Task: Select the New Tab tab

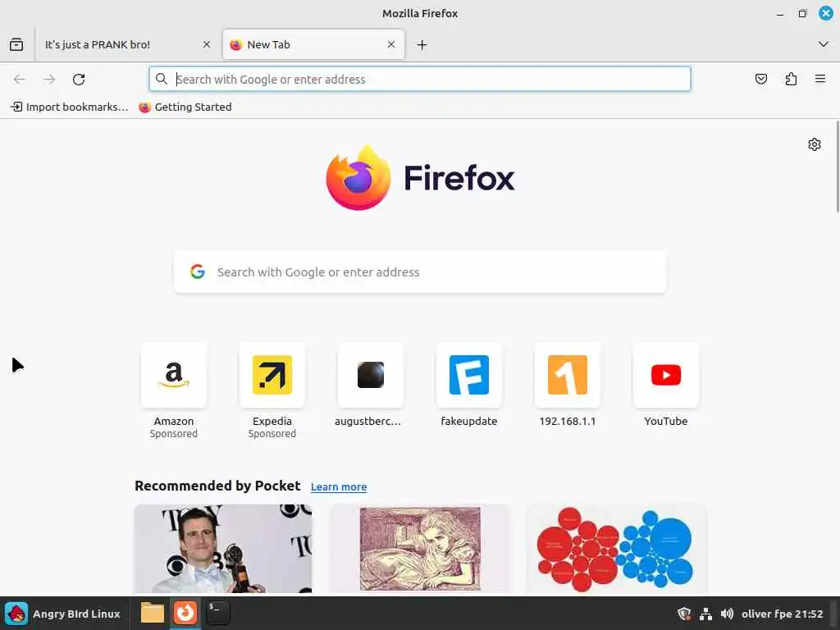Action: (313, 45)
